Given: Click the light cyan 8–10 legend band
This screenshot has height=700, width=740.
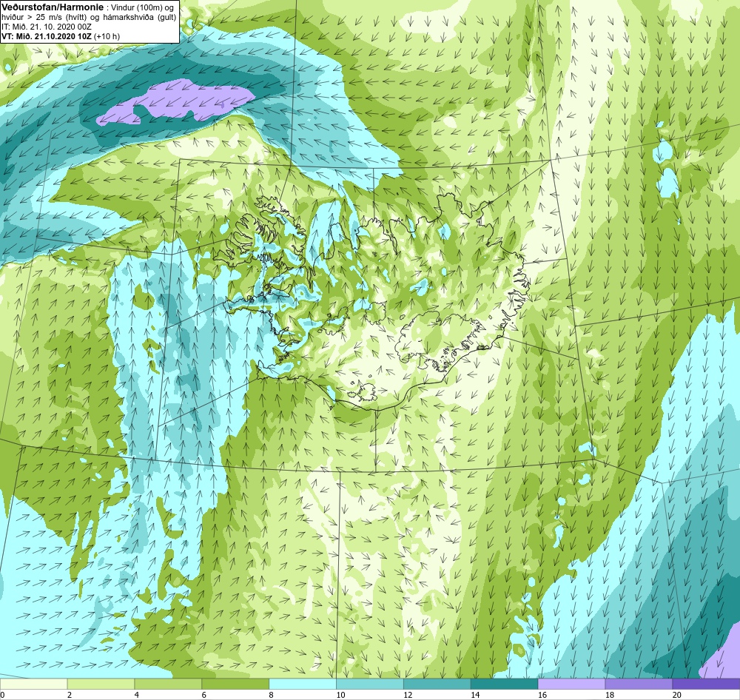Looking at the screenshot, I should 303,684.
